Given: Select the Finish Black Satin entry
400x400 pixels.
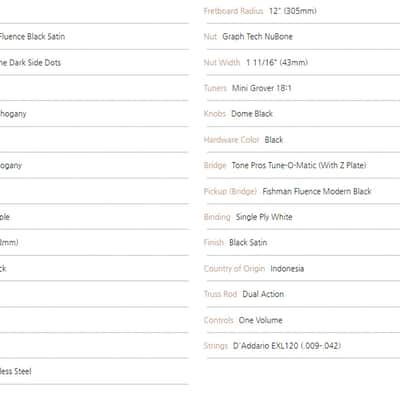Looking at the screenshot, I should pos(235,243).
